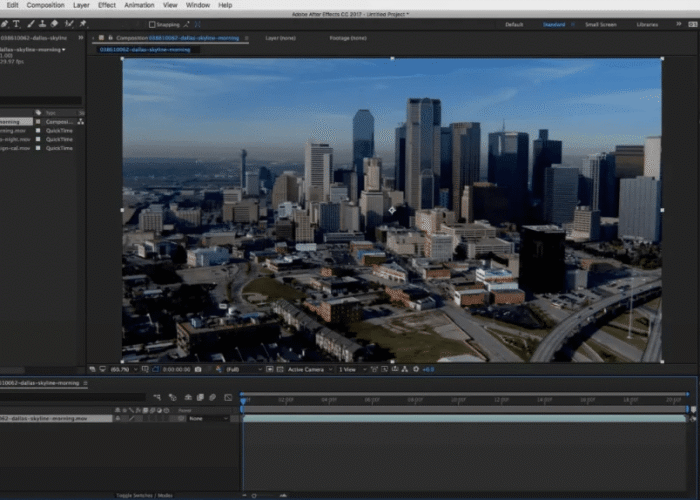Open the Window menu
Screen dimensions: 700x500
click(x=198, y=5)
